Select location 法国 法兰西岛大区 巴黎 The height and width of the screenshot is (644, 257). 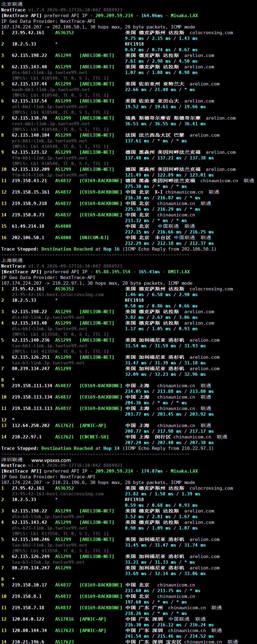point(155,135)
